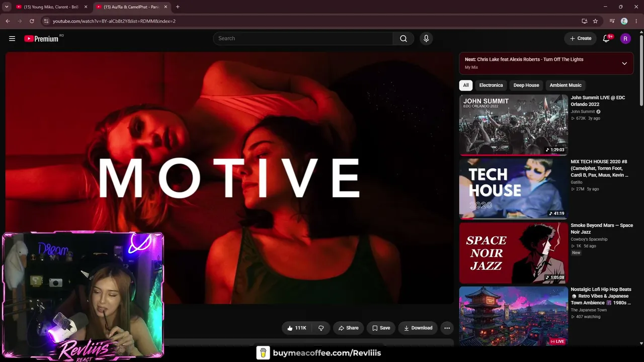This screenshot has width=644, height=362.
Task: Close the Young Miko, Clarent tab
Action: click(x=86, y=7)
